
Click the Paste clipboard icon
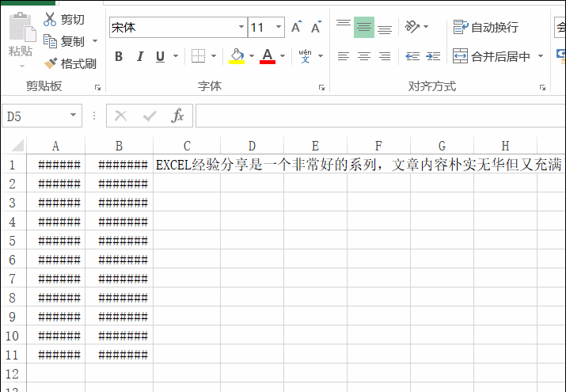point(22,27)
